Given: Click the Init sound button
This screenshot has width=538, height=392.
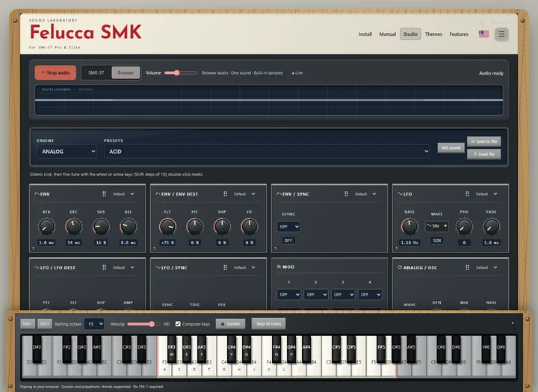Looking at the screenshot, I should (451, 148).
